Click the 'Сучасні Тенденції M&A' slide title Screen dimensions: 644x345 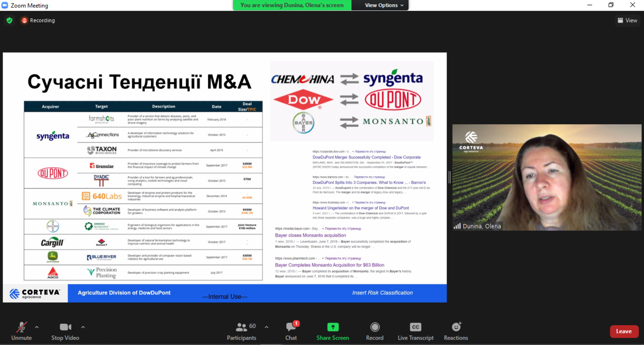coord(139,82)
